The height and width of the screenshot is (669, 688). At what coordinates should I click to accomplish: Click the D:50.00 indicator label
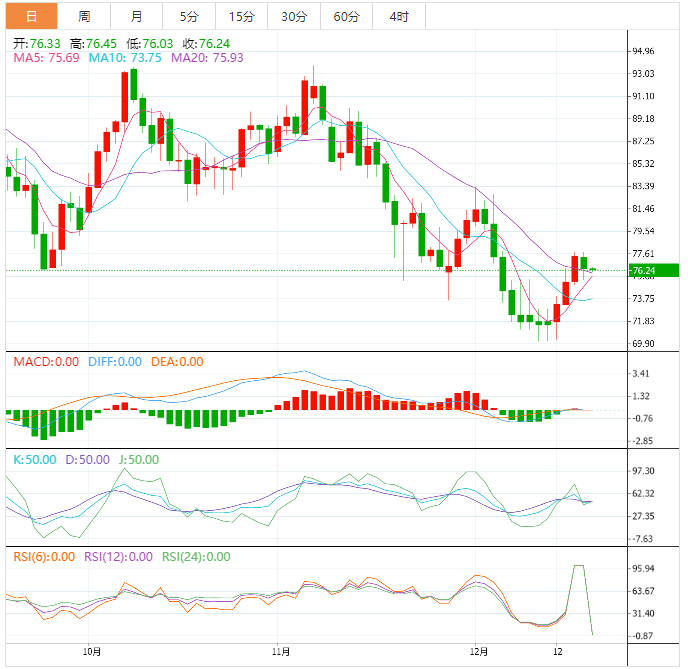pyautogui.click(x=87, y=460)
